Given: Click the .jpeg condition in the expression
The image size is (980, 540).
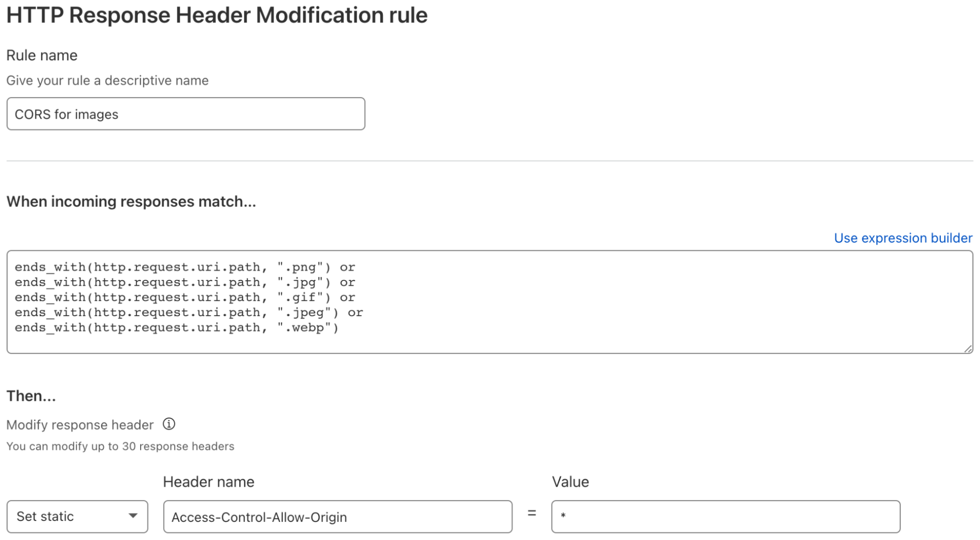Looking at the screenshot, I should 188,312.
